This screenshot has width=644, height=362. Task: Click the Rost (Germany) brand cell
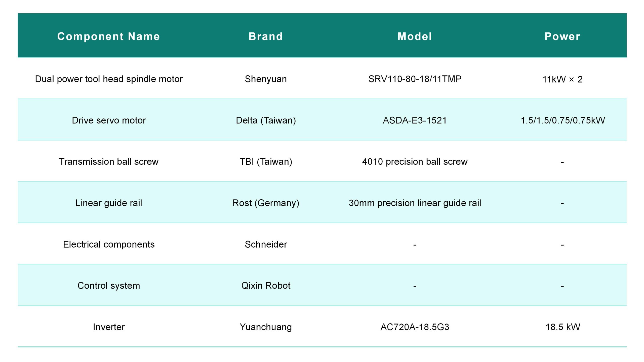pos(266,203)
